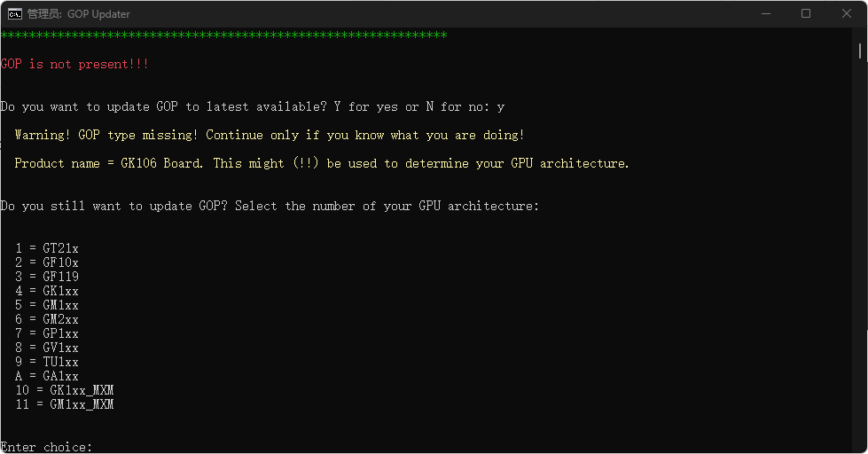Click the red 'GOP is not present!!!' message
This screenshot has width=868, height=454.
point(74,65)
